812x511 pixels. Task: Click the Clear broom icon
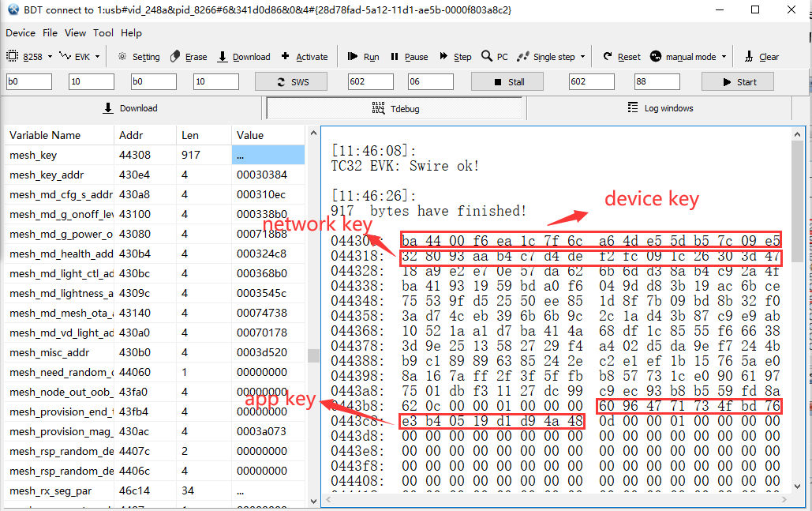(749, 57)
